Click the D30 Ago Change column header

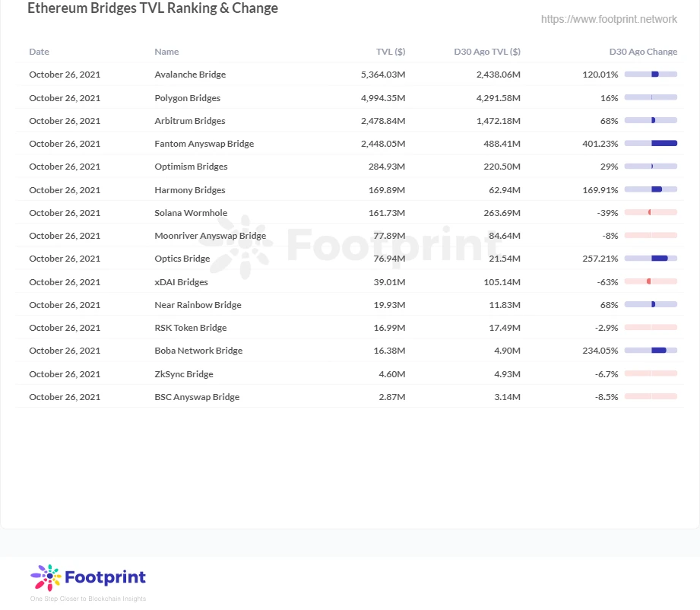tap(643, 52)
